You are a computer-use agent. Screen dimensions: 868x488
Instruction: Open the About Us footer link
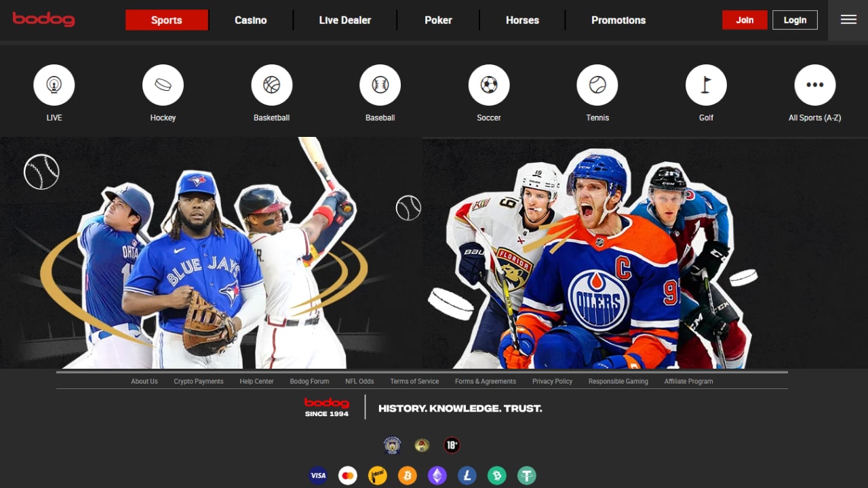tap(144, 381)
